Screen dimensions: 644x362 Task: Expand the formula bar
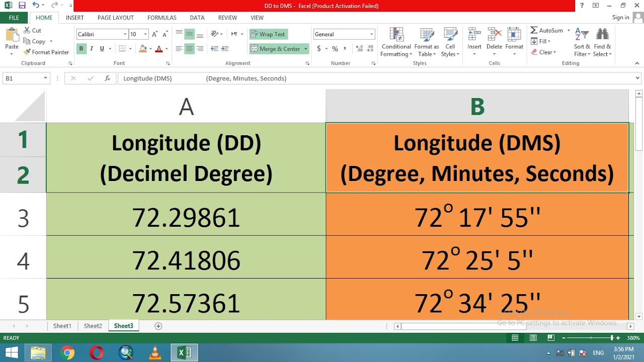point(638,78)
